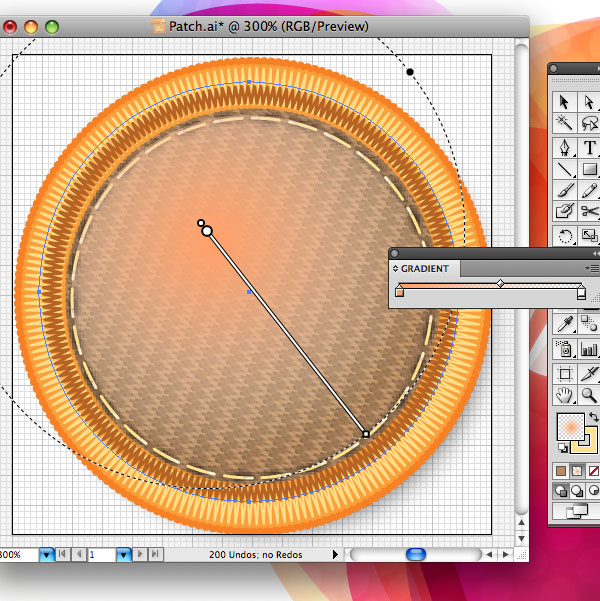This screenshot has width=600, height=601.
Task: Select the Pencil tool
Action: coord(589,190)
